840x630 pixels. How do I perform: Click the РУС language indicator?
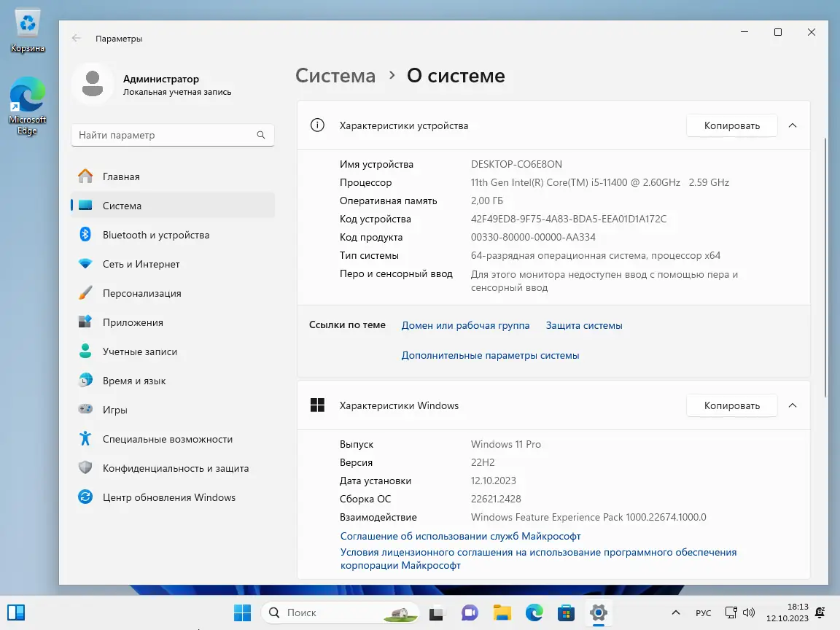click(x=704, y=612)
